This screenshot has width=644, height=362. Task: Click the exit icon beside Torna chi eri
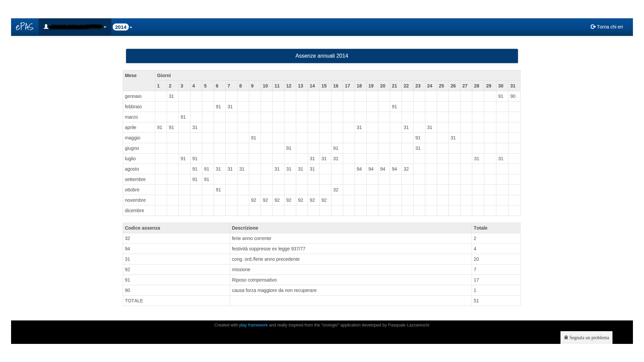[x=593, y=27]
